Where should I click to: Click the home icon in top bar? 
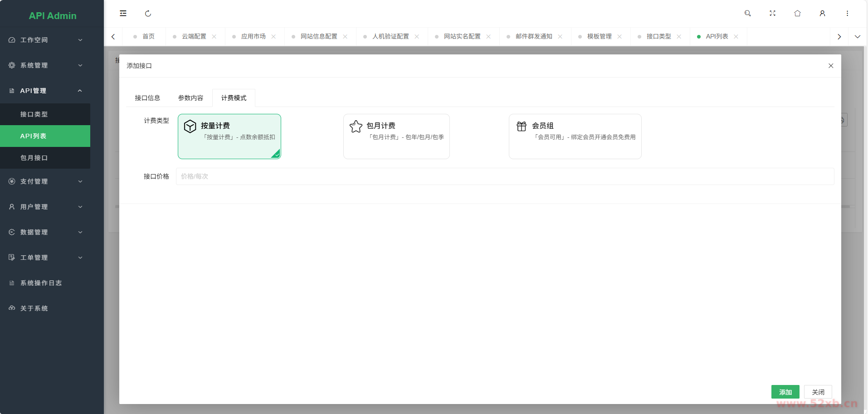[797, 14]
